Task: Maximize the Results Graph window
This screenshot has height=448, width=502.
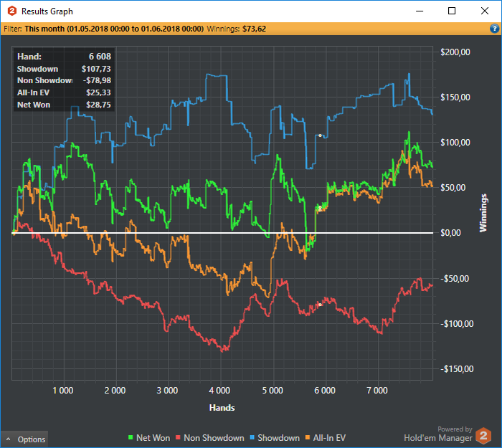Action: (x=451, y=11)
